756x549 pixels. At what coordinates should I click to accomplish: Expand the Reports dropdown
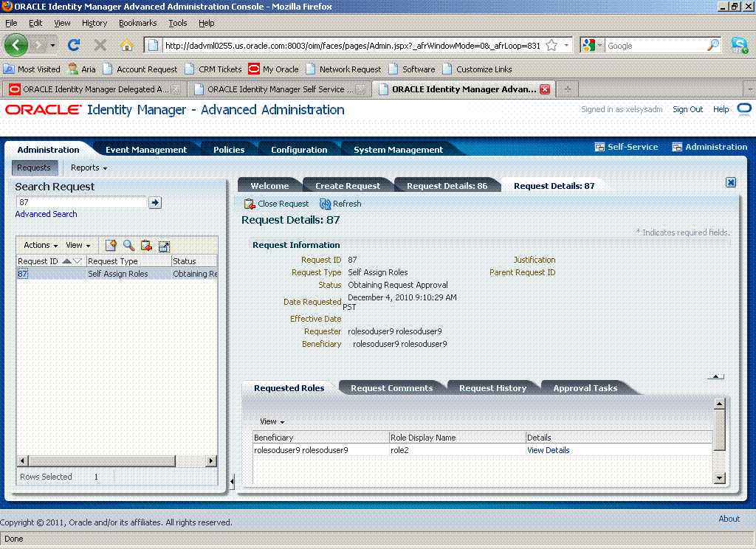(88, 168)
